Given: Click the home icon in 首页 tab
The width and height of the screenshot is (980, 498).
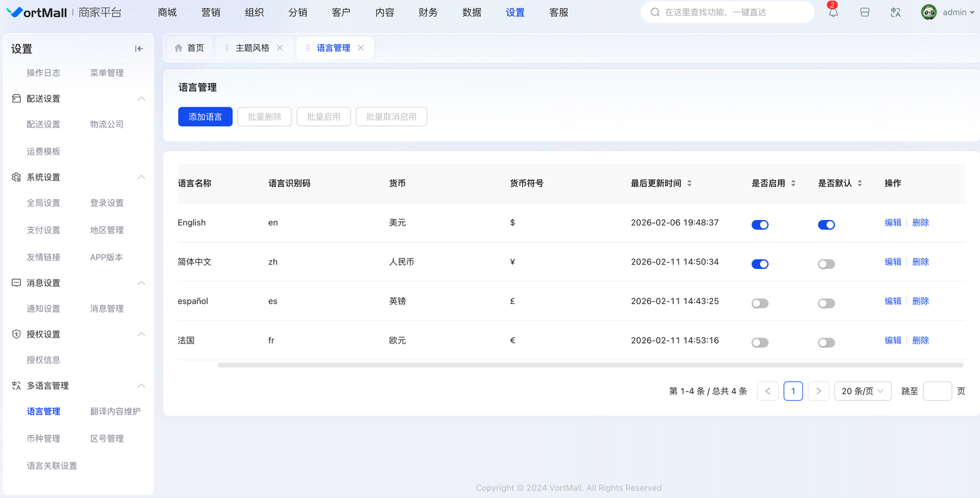Looking at the screenshot, I should pyautogui.click(x=179, y=48).
